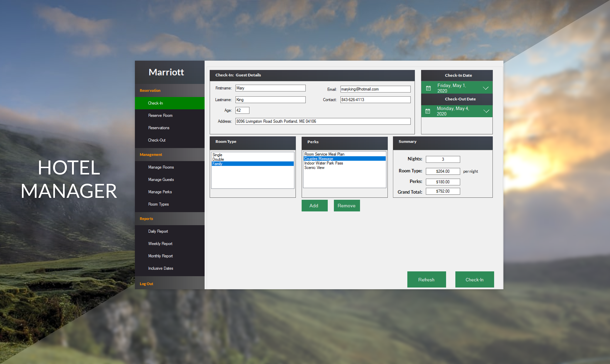Click the Refresh button
Screen dimensions: 610x364
pos(426,279)
